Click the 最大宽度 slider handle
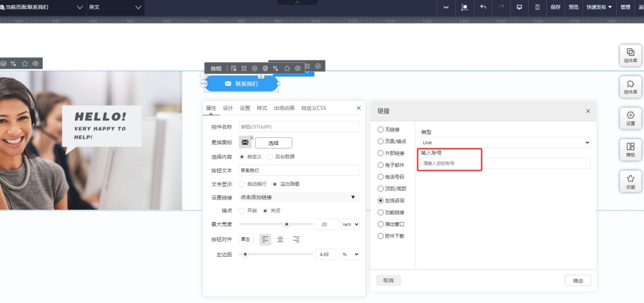Viewport: 644px width, 303px height. 287,224
